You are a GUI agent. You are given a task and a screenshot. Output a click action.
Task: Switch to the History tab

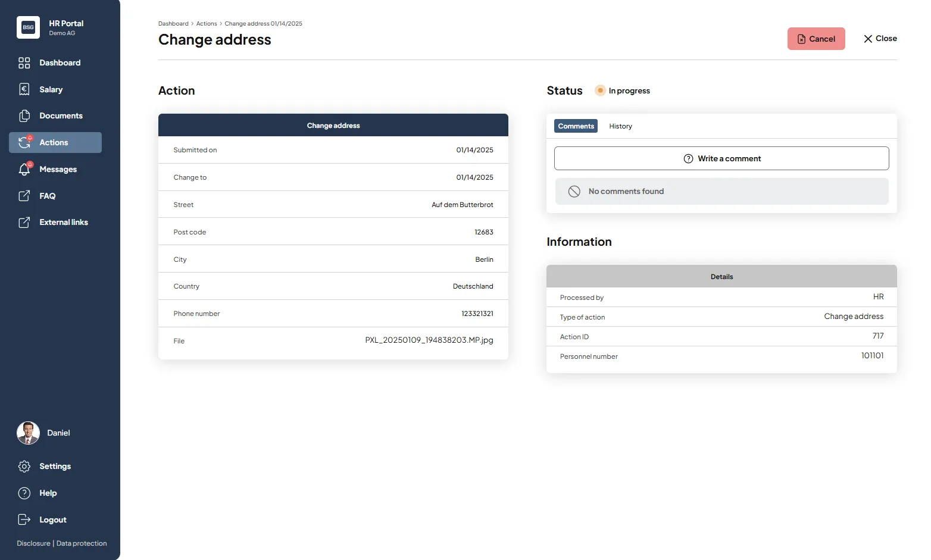coord(620,126)
